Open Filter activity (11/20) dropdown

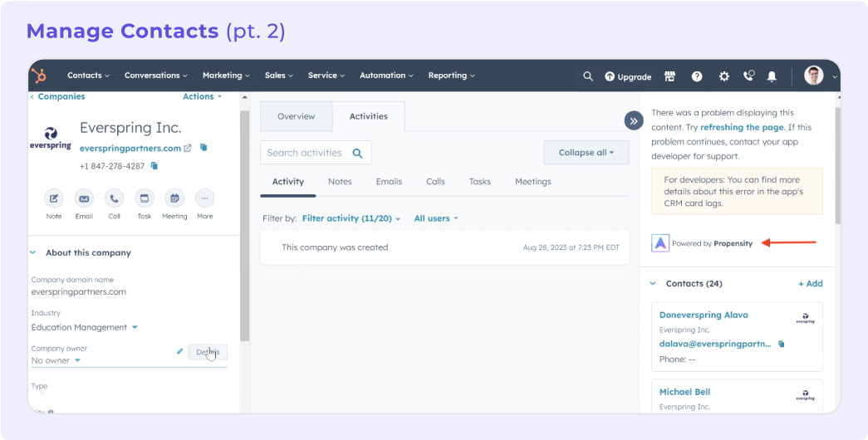pos(351,218)
